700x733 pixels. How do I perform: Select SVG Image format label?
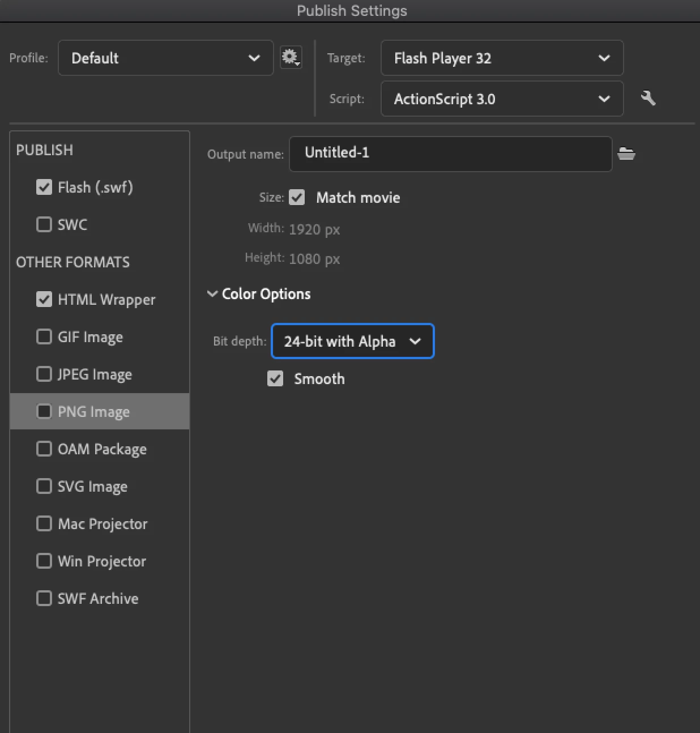coord(92,487)
